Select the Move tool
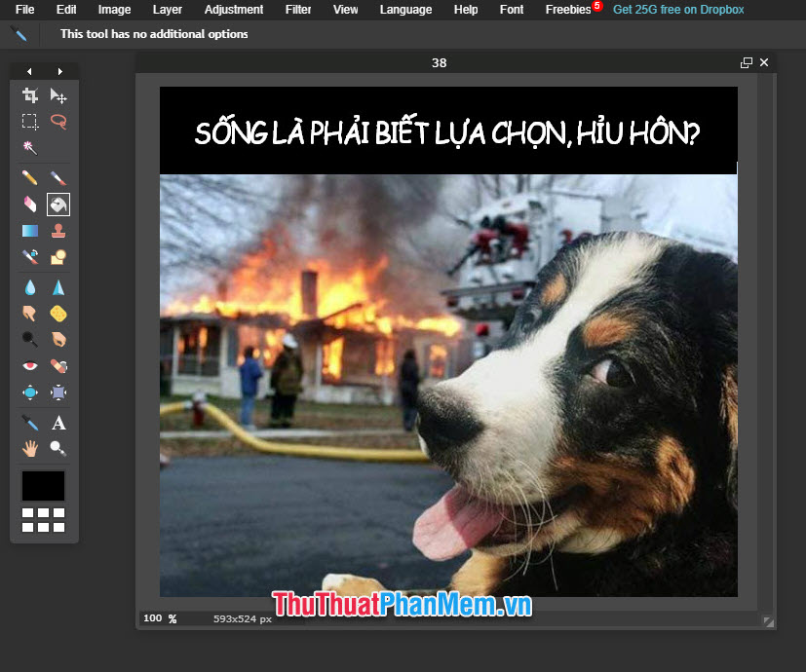Image resolution: width=806 pixels, height=672 pixels. pyautogui.click(x=58, y=95)
